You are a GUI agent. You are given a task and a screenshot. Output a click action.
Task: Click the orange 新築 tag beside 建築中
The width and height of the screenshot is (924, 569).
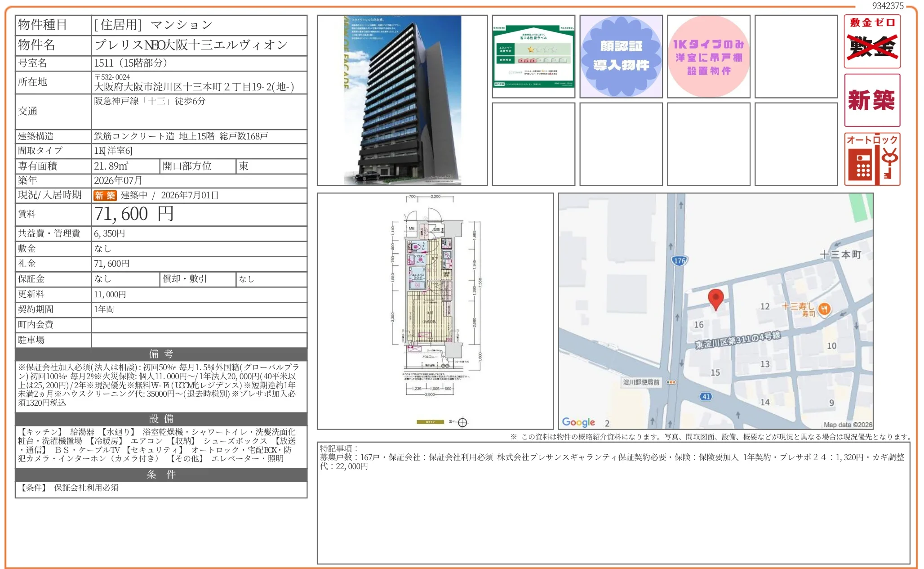(105, 196)
